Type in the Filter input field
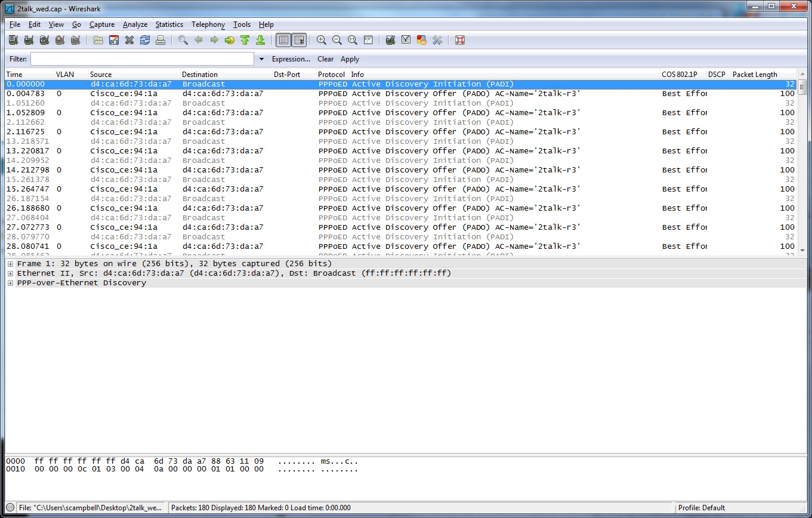The image size is (812, 518). 140,59
